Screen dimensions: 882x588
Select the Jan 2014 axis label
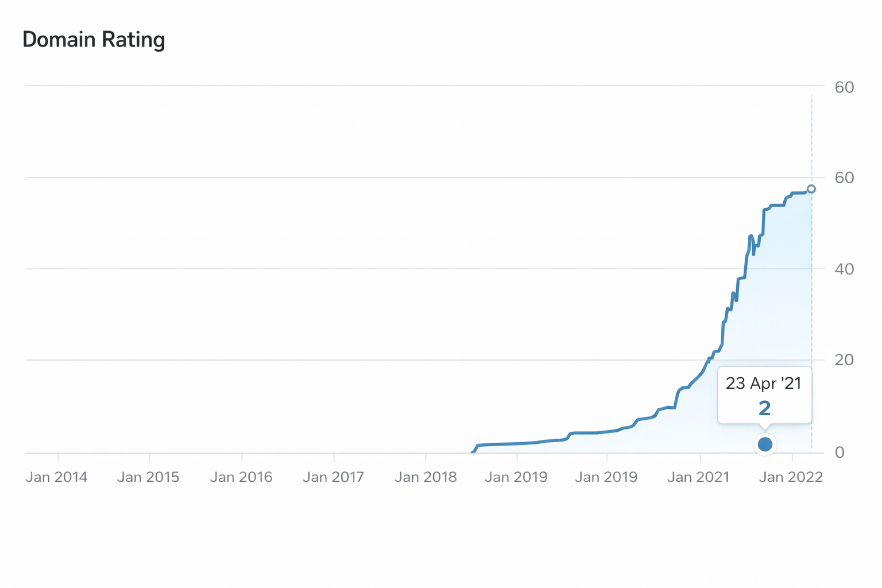(x=56, y=477)
